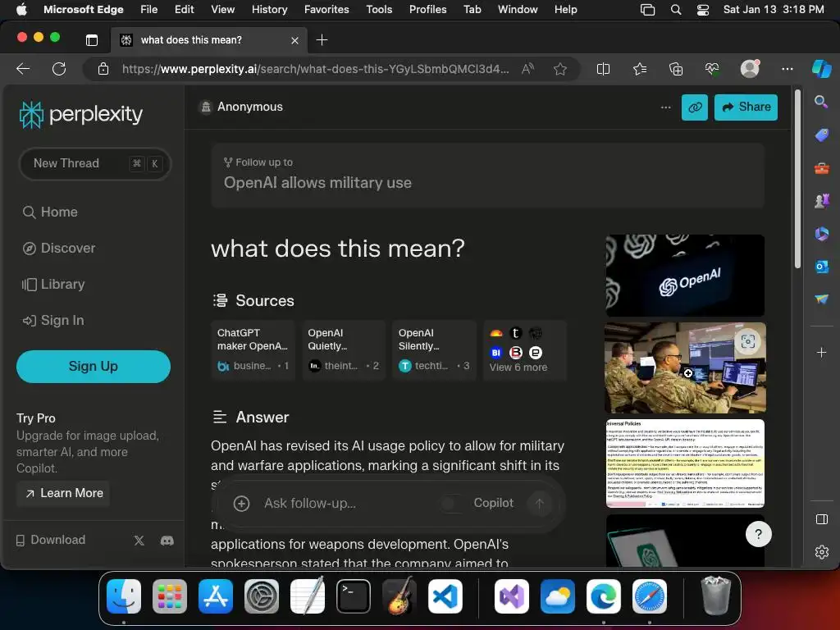Click the Sign Up button
Image resolution: width=840 pixels, height=630 pixels.
click(x=94, y=367)
